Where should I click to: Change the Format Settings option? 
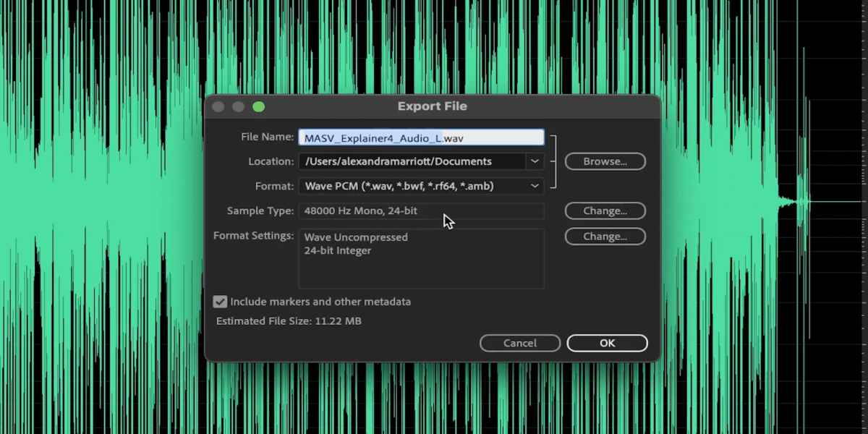(x=605, y=237)
